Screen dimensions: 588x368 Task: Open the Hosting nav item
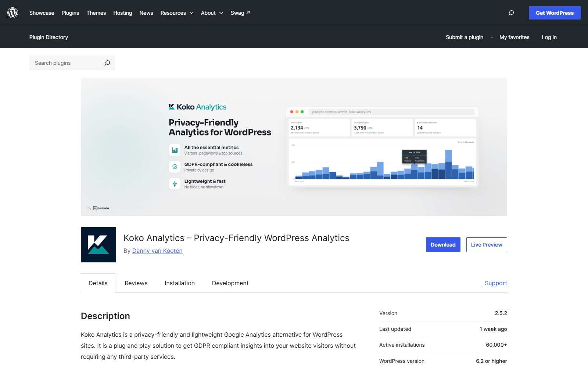123,13
